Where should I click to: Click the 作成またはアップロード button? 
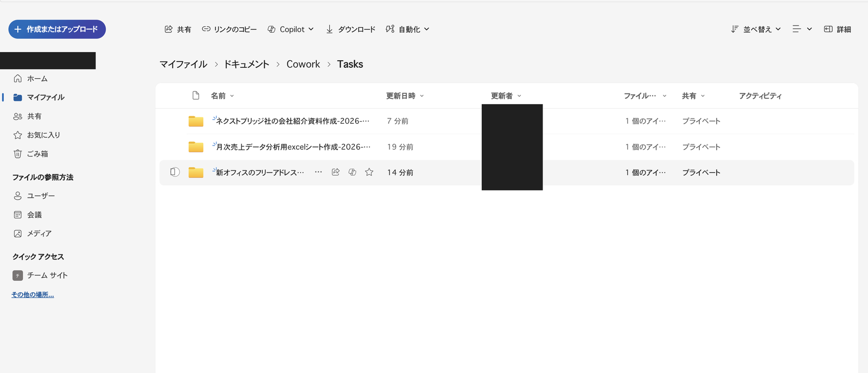click(x=57, y=29)
